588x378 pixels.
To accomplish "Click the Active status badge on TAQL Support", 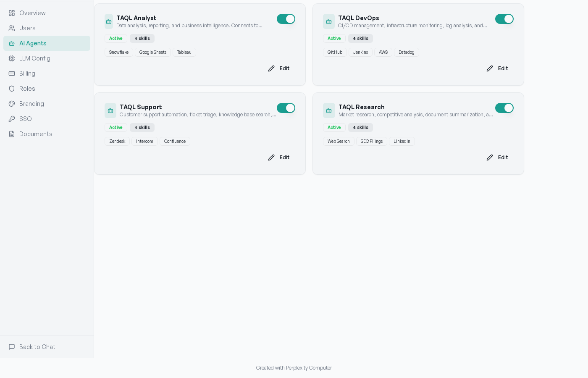I will pyautogui.click(x=116, y=127).
